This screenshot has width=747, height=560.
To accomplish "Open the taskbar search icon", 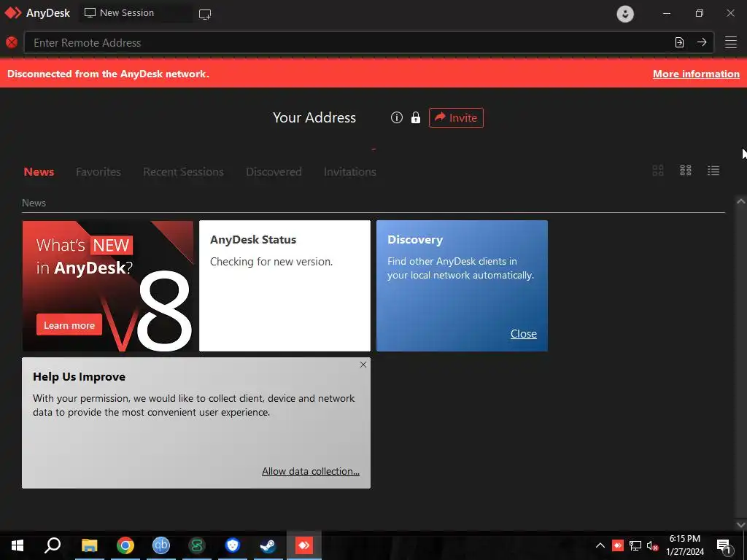I will [x=53, y=545].
